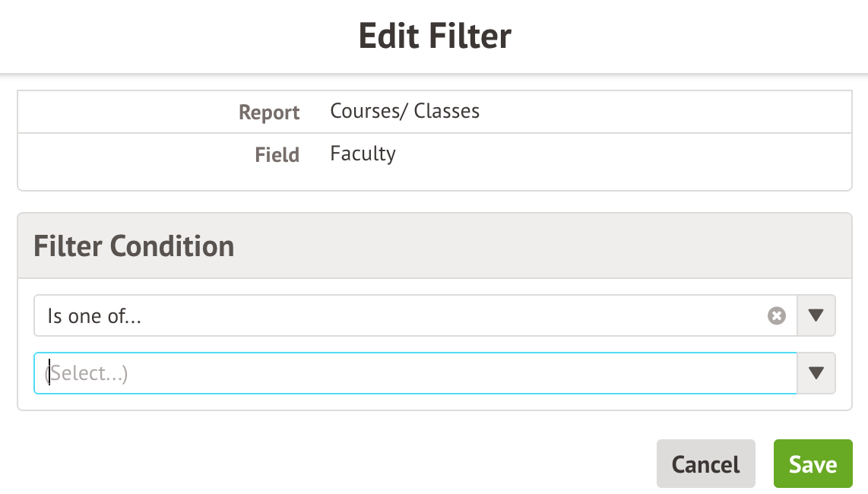Click into the "(Select...)" input field
Screen dimensions: 868x494
click(x=228, y=373)
